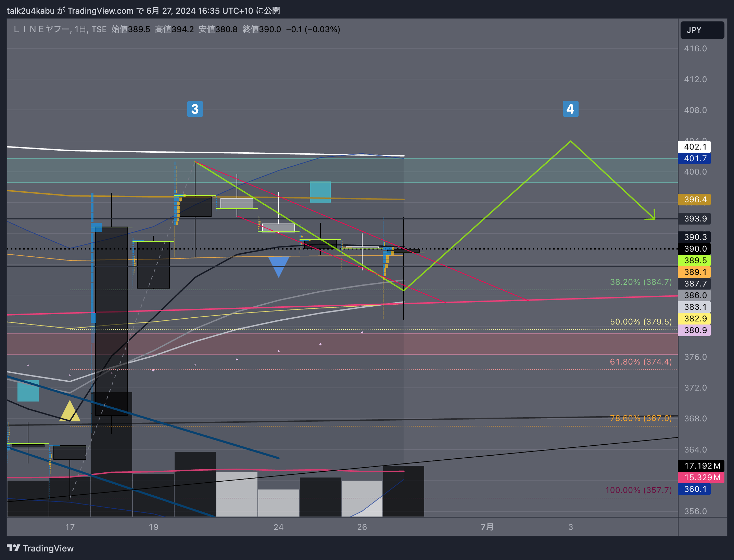Click the TradingView logo
734x560 pixels.
(40, 548)
